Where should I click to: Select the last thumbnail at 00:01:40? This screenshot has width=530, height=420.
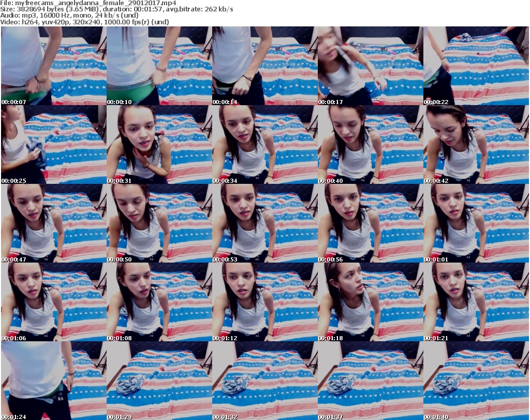[x=476, y=381]
